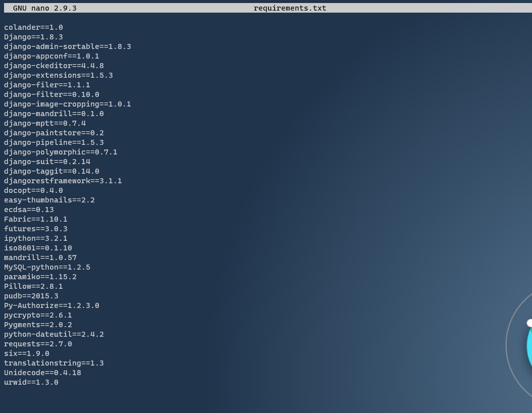Click the line colander==1.0

(x=33, y=27)
